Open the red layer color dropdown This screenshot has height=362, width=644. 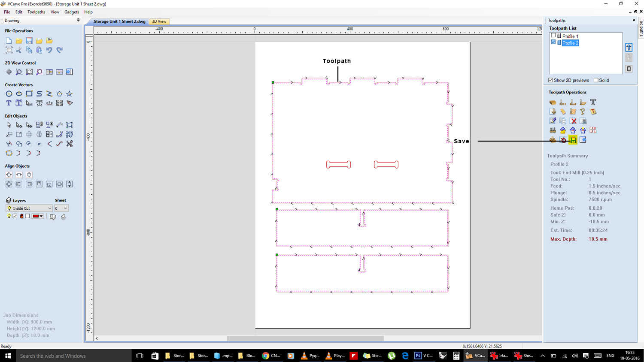coord(41,216)
